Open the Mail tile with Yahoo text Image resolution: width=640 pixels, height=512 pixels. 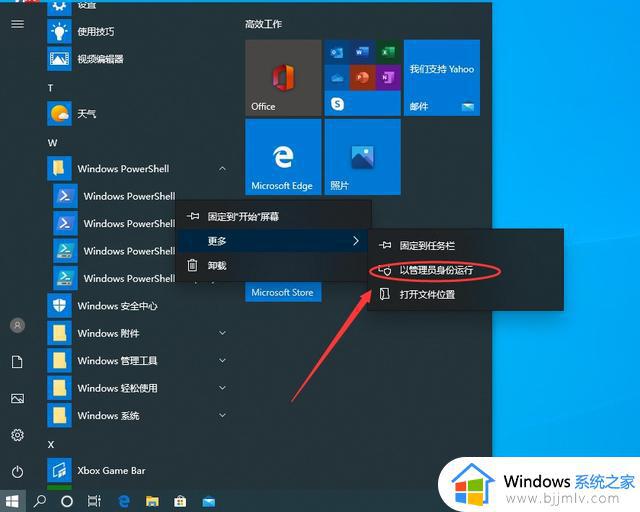442,78
